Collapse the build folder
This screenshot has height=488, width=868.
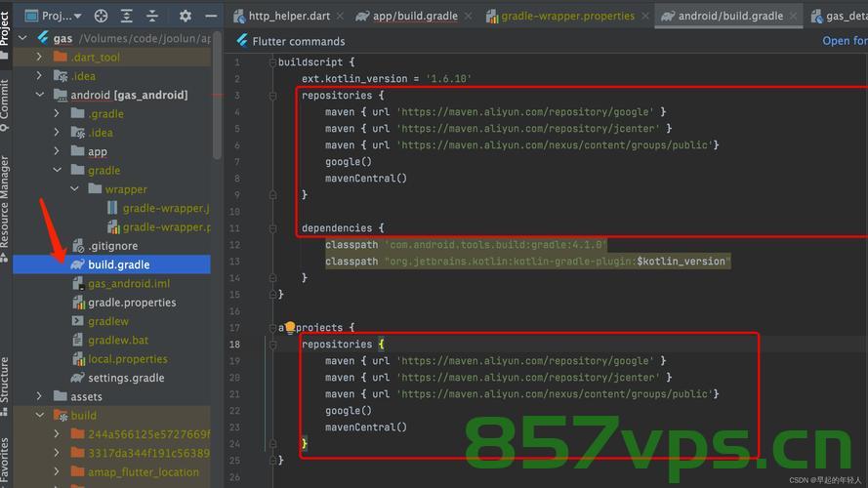[39, 415]
